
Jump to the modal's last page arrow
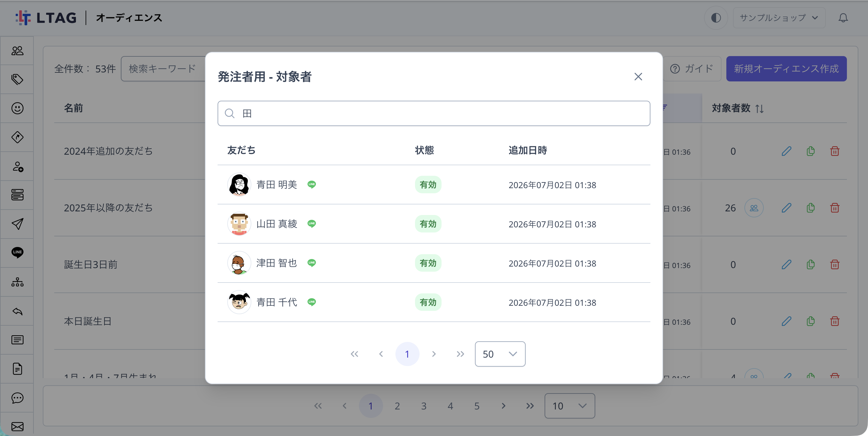[460, 354]
